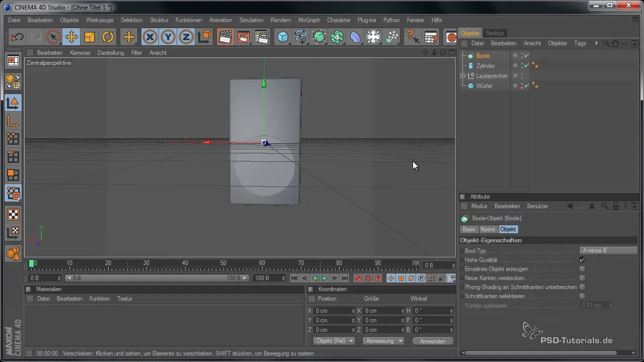Toggle the Y axis lock

[x=168, y=37]
